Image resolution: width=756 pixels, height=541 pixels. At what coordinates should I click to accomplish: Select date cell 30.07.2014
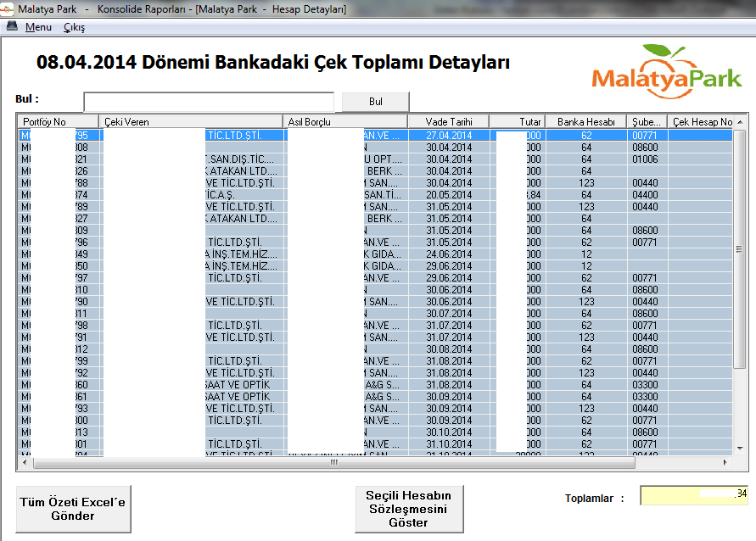pyautogui.click(x=449, y=313)
